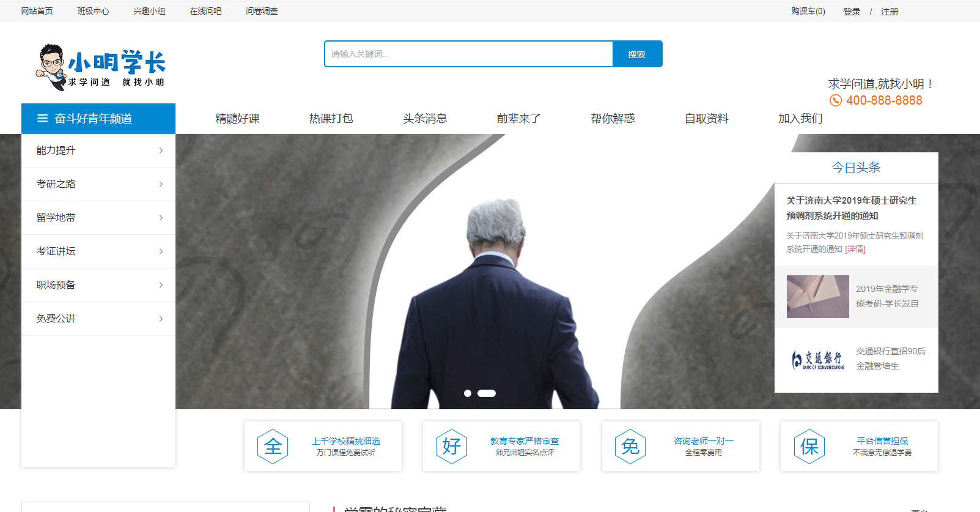
Task: Focus the keyword search input field
Action: [x=469, y=54]
